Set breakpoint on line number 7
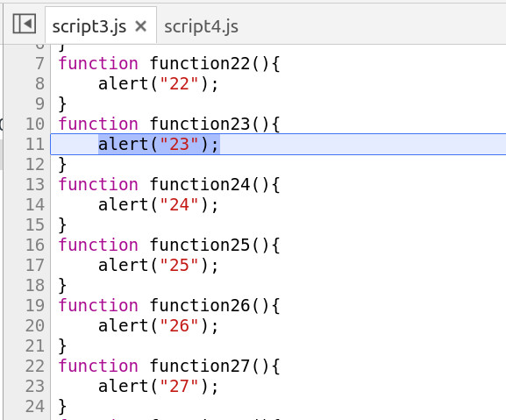 coord(39,63)
